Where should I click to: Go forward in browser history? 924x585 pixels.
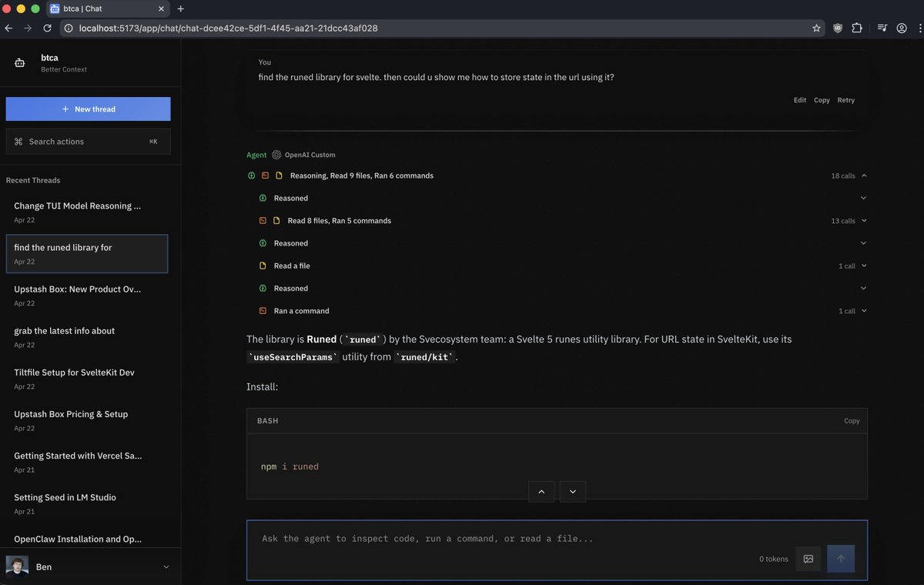click(x=28, y=28)
